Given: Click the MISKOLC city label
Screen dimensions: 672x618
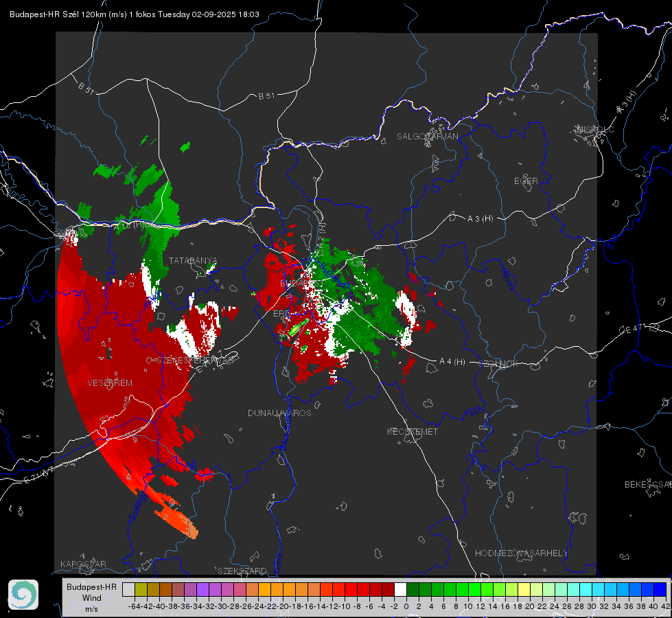Looking at the screenshot, I should 595,129.
